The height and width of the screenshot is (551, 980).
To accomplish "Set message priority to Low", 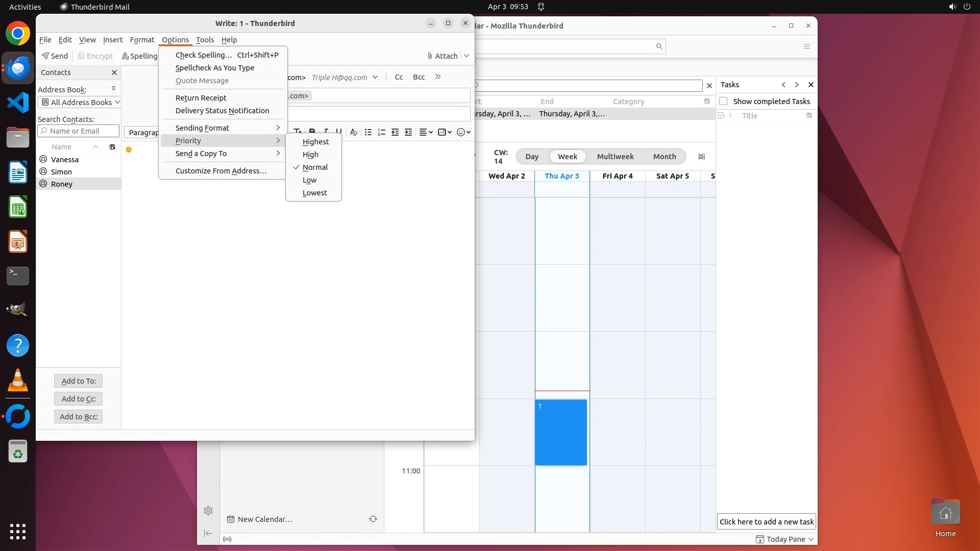I will (x=309, y=180).
